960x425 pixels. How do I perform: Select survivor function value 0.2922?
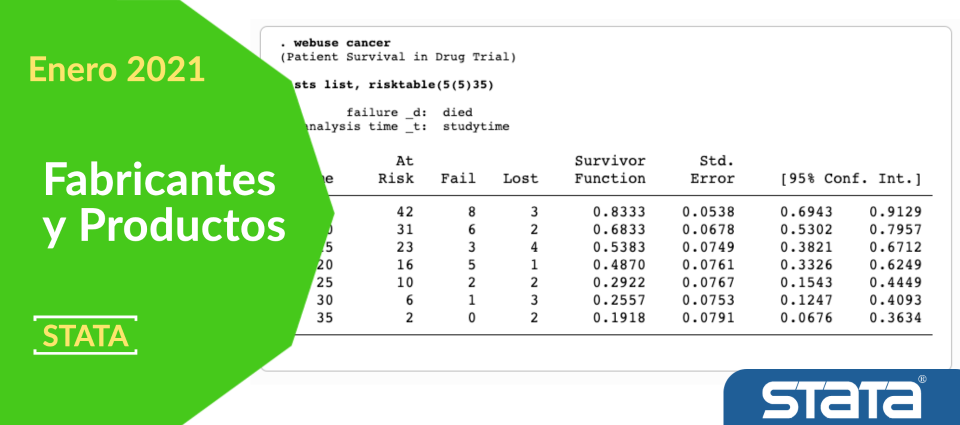click(619, 283)
